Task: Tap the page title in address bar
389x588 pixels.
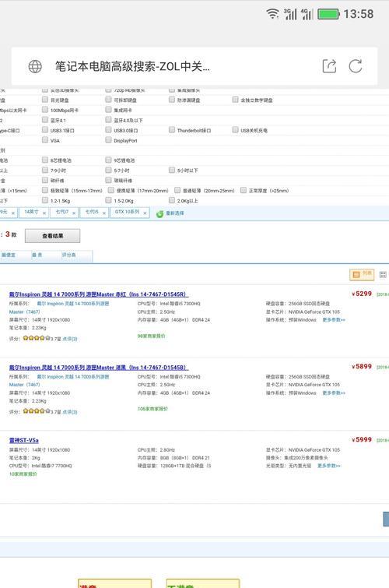Action: 132,66
